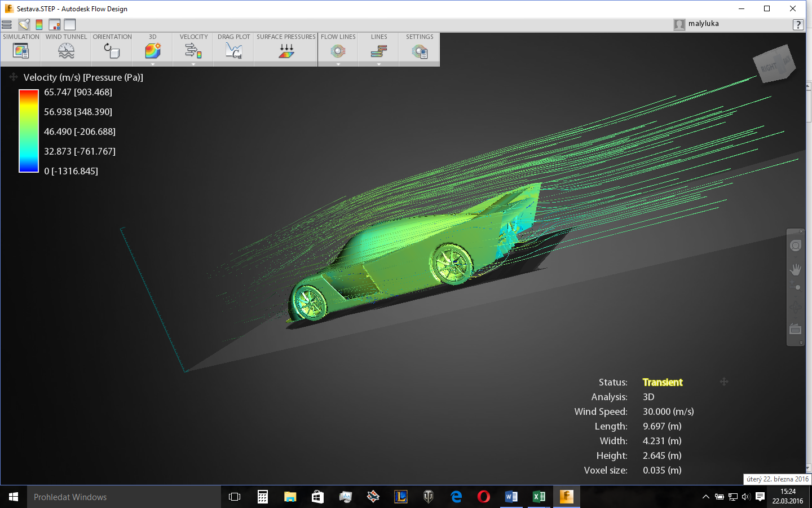Toggle the color legend display icon
The height and width of the screenshot is (508, 812).
39,24
